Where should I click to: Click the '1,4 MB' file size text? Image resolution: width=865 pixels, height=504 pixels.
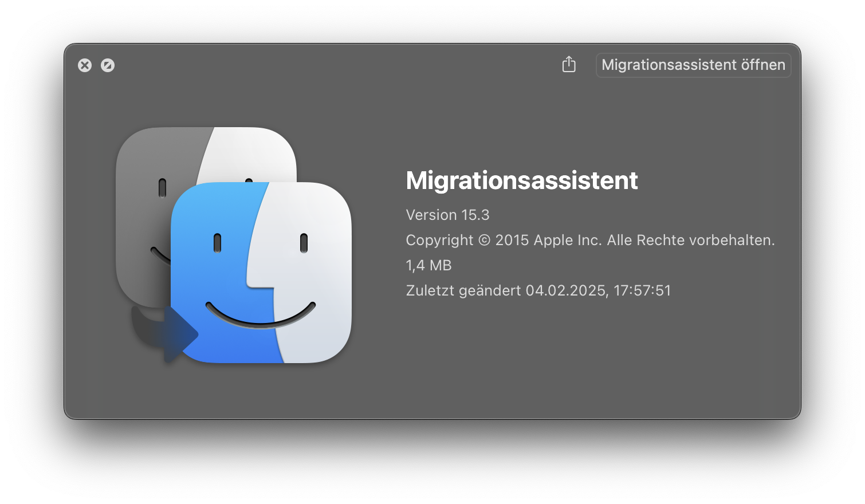coord(428,265)
